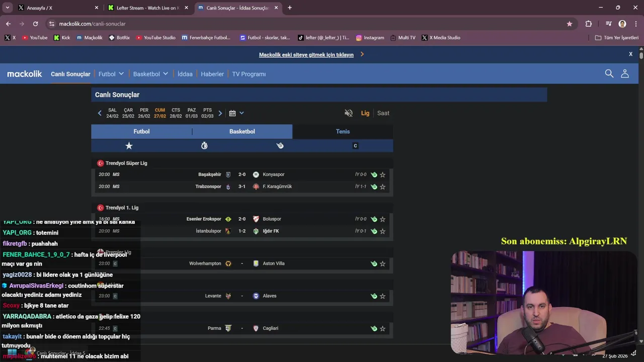Open the mackolik search icon
The image size is (644, 362).
(x=609, y=73)
